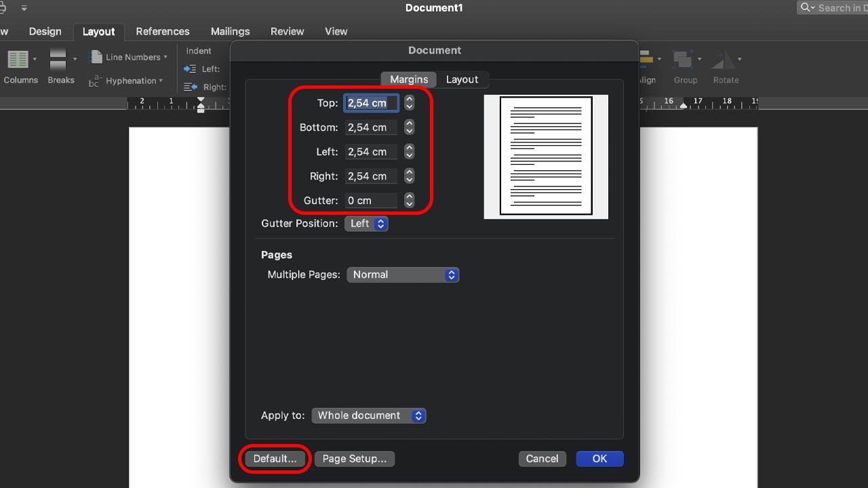Image resolution: width=868 pixels, height=488 pixels.
Task: Adjust Right margin stepper
Action: [409, 176]
